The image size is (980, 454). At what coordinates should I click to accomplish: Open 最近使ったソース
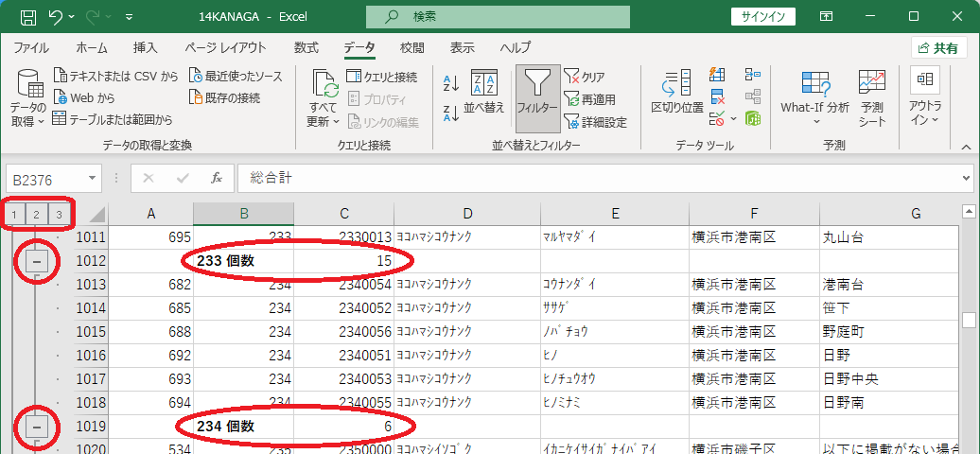coord(236,77)
